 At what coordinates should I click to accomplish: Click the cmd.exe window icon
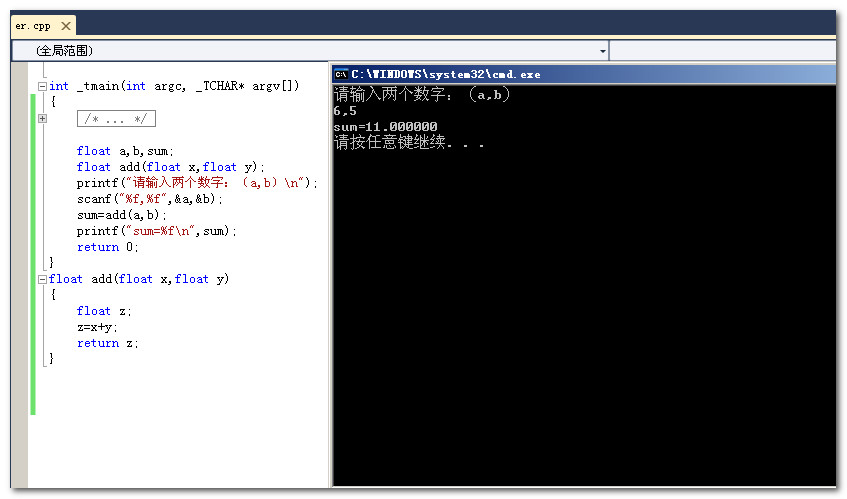click(341, 75)
